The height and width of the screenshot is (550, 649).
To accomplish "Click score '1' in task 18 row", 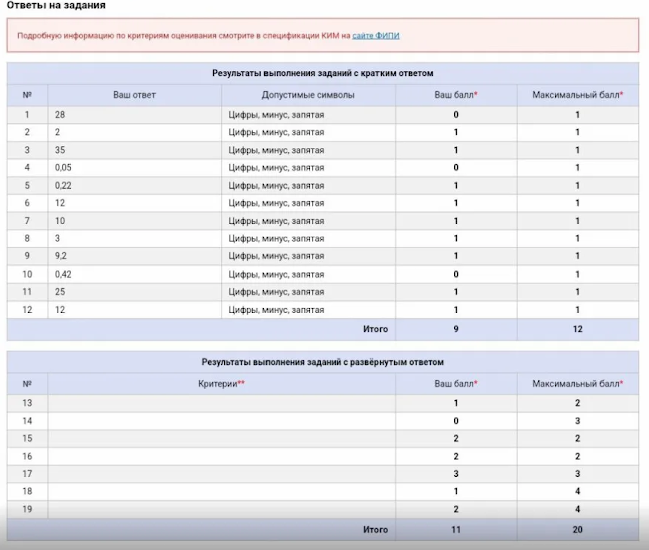I will click(x=456, y=491).
